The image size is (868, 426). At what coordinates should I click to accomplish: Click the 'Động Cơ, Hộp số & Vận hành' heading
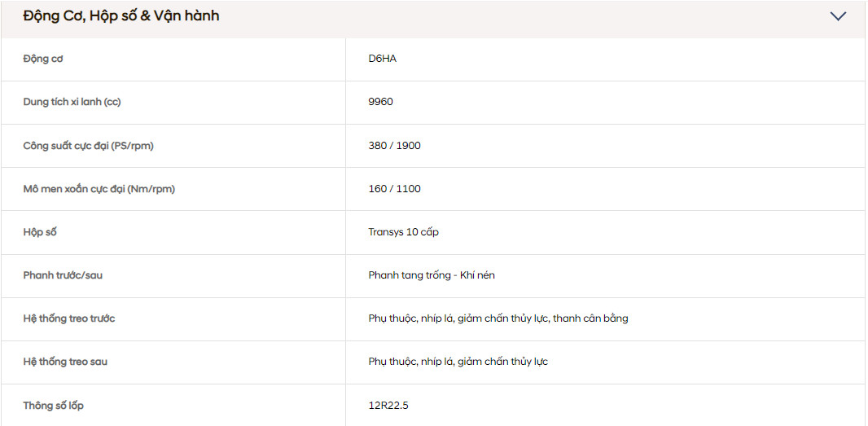click(x=121, y=16)
